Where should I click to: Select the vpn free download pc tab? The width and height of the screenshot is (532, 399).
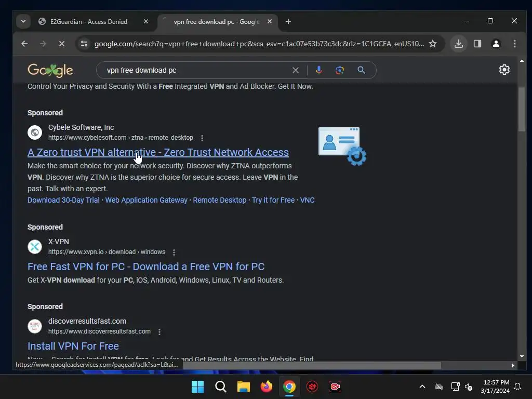click(217, 22)
